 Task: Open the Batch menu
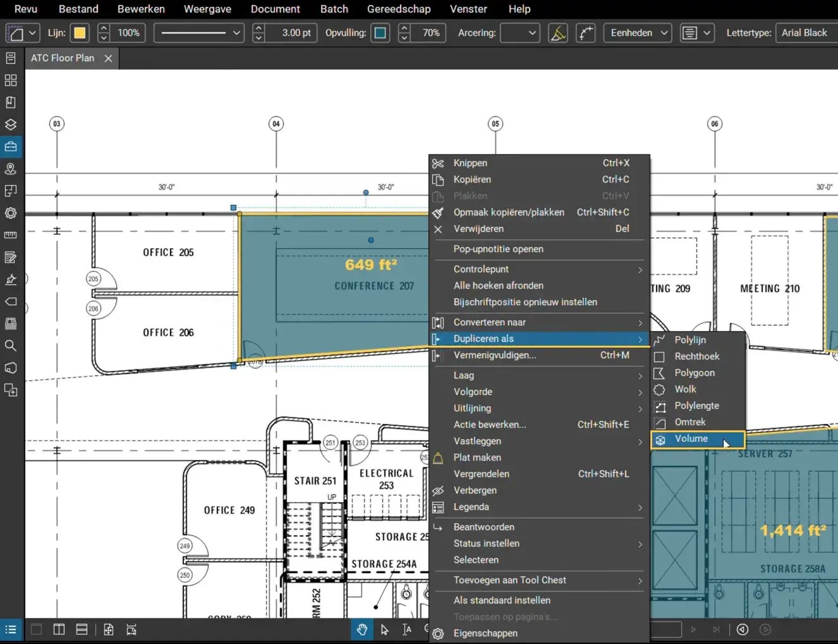tap(334, 9)
